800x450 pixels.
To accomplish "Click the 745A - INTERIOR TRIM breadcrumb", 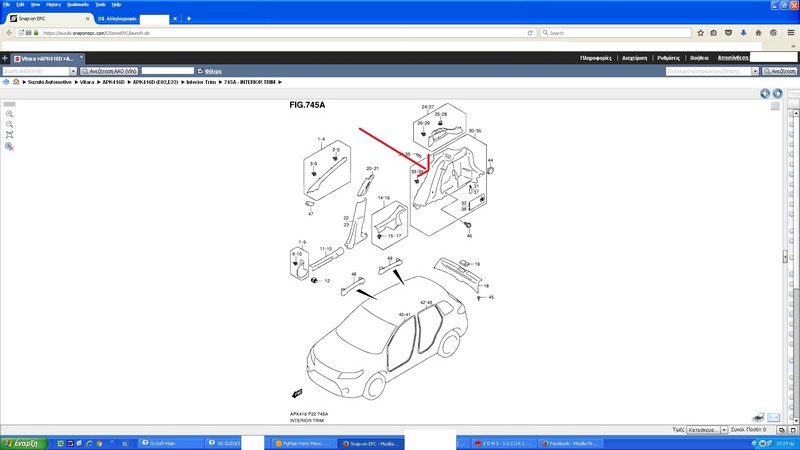I will [249, 82].
